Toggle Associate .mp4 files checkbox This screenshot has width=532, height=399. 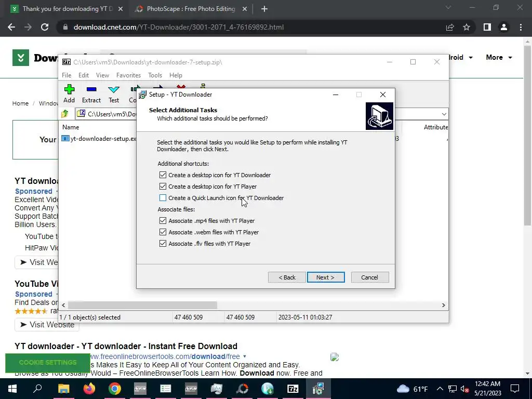pyautogui.click(x=163, y=221)
